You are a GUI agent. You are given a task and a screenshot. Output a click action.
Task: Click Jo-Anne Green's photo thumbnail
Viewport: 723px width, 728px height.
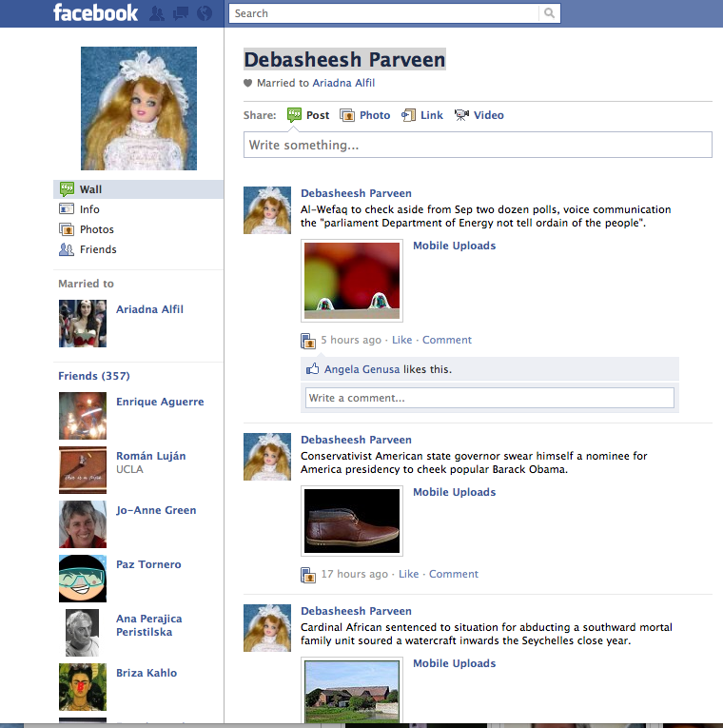tap(83, 524)
